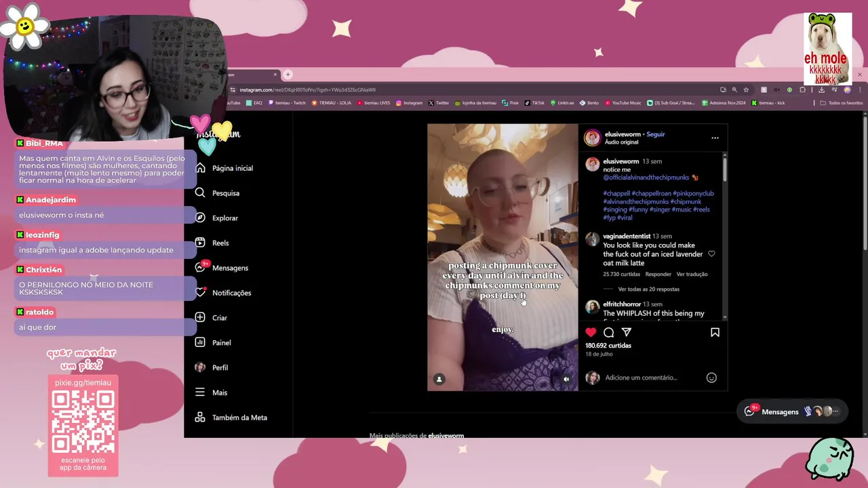This screenshot has width=868, height=488.
Task: Open the Linktr.ee bookmark
Action: point(562,103)
